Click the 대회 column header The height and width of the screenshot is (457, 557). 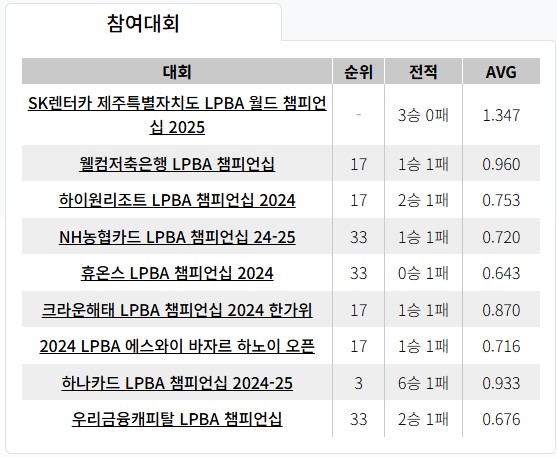click(177, 71)
